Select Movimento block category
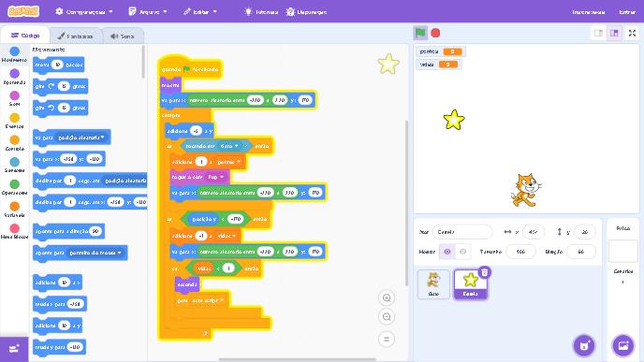The width and height of the screenshot is (644, 362). (14, 54)
